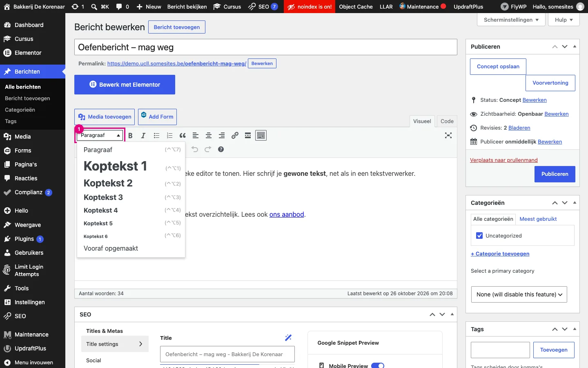588x368 pixels.
Task: Open Plugins in the admin sidebar
Action: coord(33,239)
